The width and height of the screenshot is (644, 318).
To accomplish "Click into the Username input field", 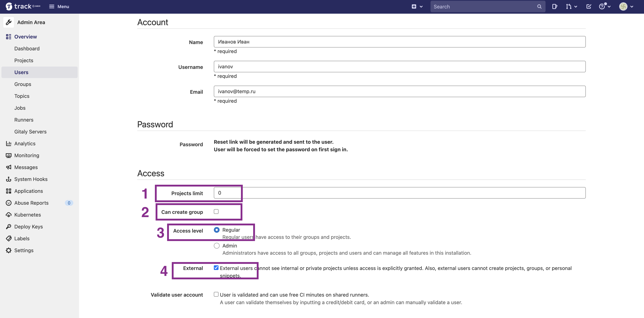I will (399, 67).
